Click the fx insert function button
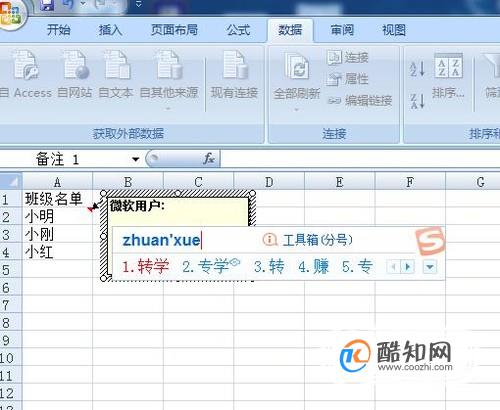The width and height of the screenshot is (500, 410). pyautogui.click(x=209, y=159)
